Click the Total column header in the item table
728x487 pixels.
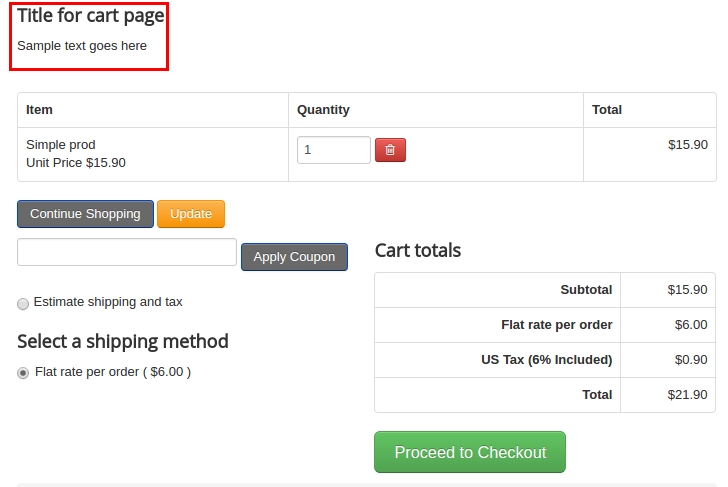click(x=607, y=110)
